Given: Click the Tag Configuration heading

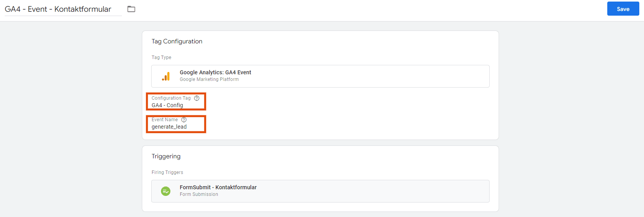Looking at the screenshot, I should [177, 41].
